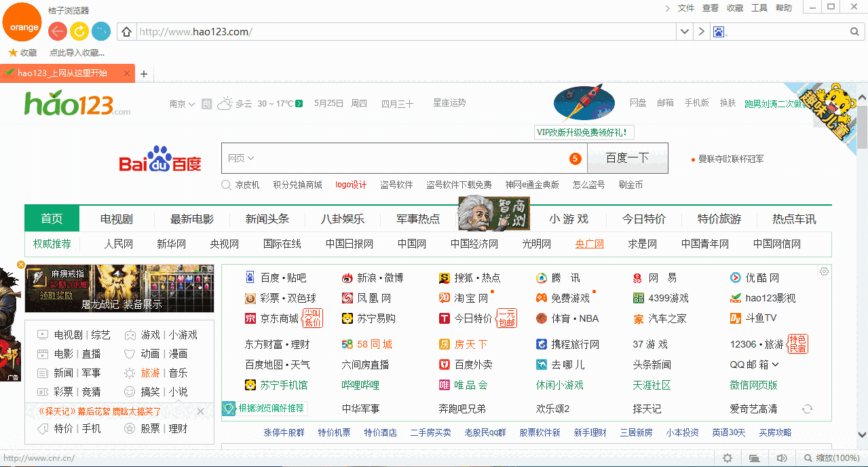Open Taobao via its shopping bag icon

pyautogui.click(x=445, y=297)
